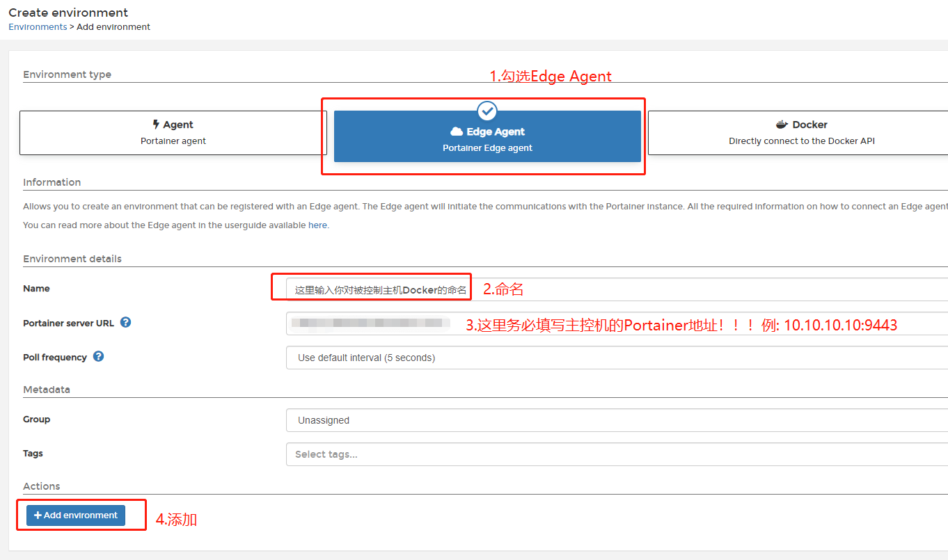
Task: Click the lightning bolt Agent icon
Action: [x=156, y=125]
